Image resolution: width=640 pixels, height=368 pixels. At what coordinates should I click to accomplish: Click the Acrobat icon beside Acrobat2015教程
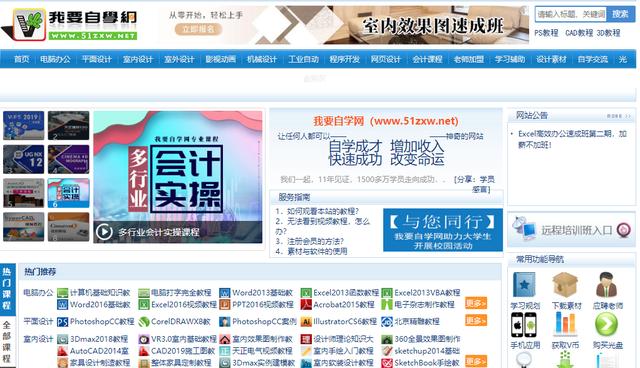[x=306, y=305]
